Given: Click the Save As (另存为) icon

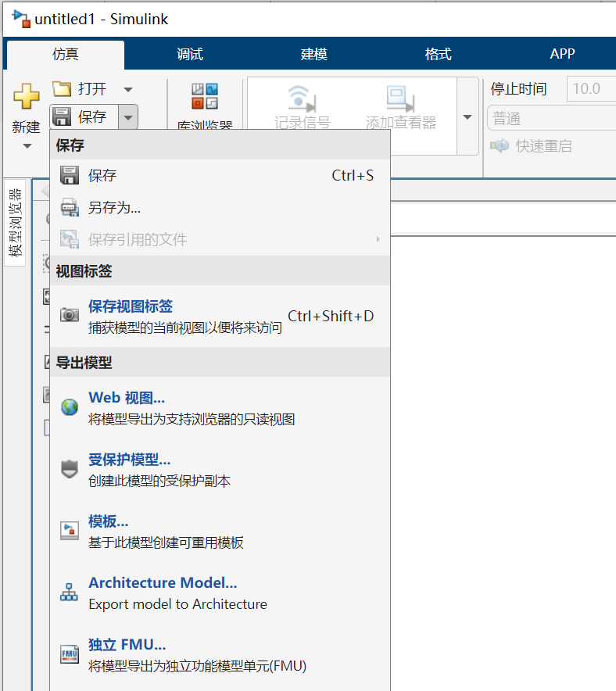Looking at the screenshot, I should (x=70, y=207).
